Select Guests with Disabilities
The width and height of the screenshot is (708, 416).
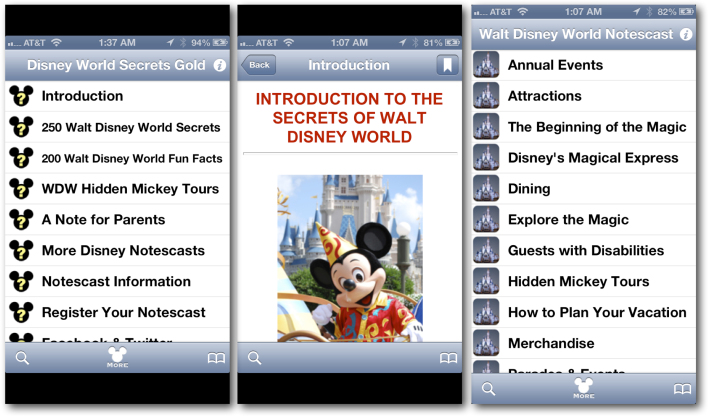[x=584, y=250]
